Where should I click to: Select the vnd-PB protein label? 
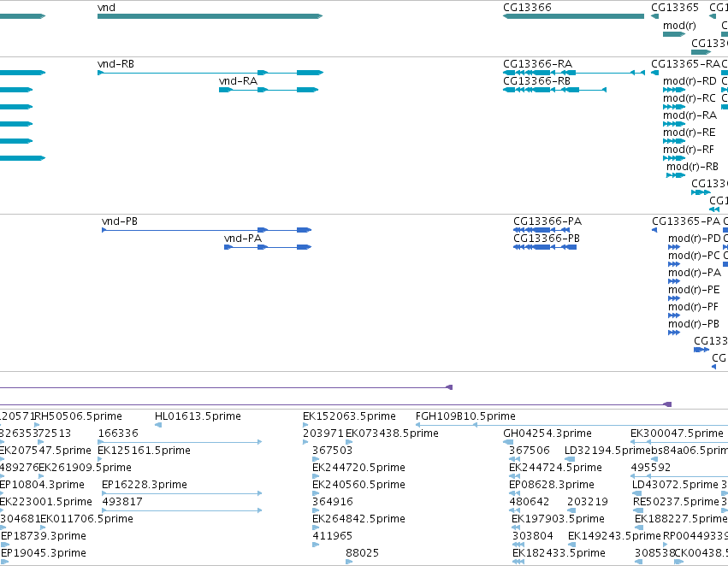click(120, 221)
